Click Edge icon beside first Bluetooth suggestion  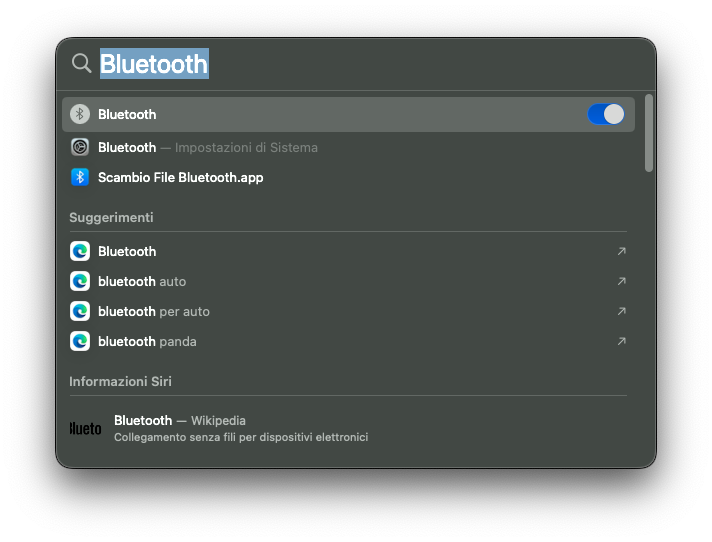[x=80, y=251]
